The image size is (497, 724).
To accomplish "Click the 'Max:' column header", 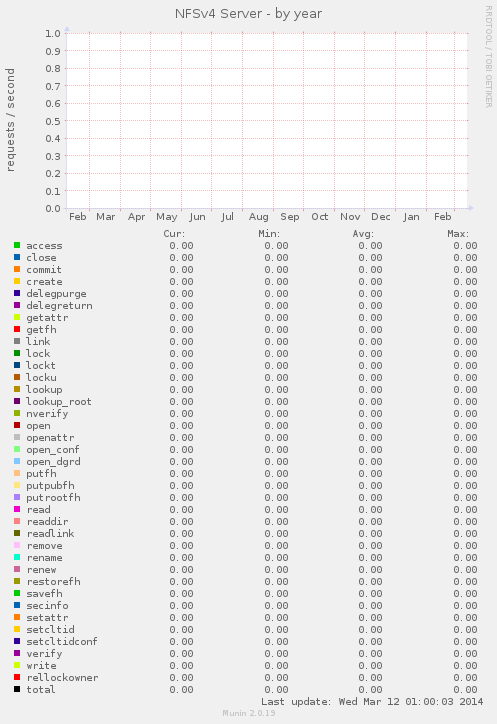I will (458, 234).
